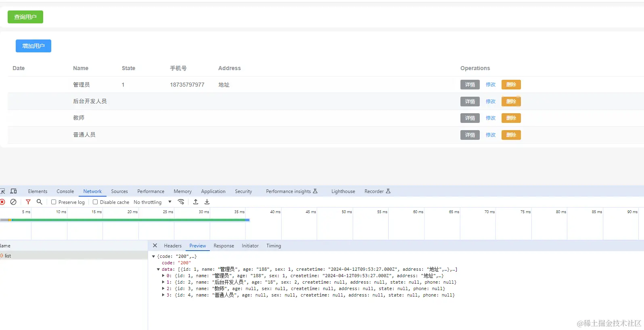Select the list request in the network log
Image resolution: width=644 pixels, height=330 pixels.
pyautogui.click(x=74, y=255)
